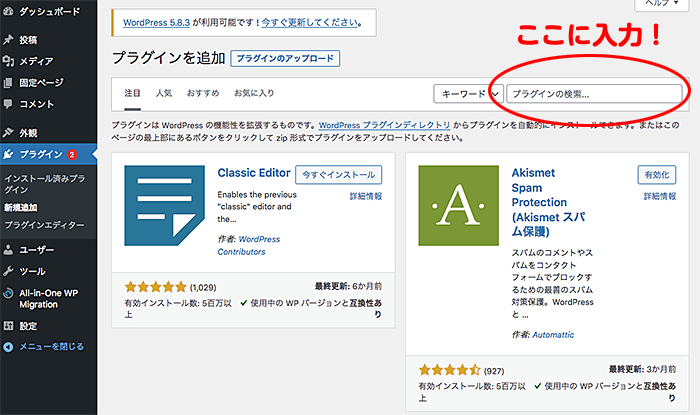Viewport: 700px width, 415px height.
Task: Switch to the 注目 tab
Action: point(132,93)
